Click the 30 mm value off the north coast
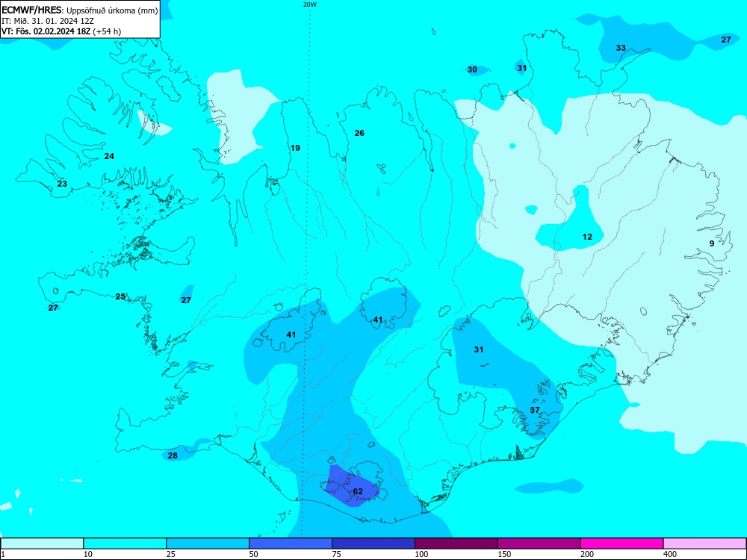 pyautogui.click(x=472, y=69)
